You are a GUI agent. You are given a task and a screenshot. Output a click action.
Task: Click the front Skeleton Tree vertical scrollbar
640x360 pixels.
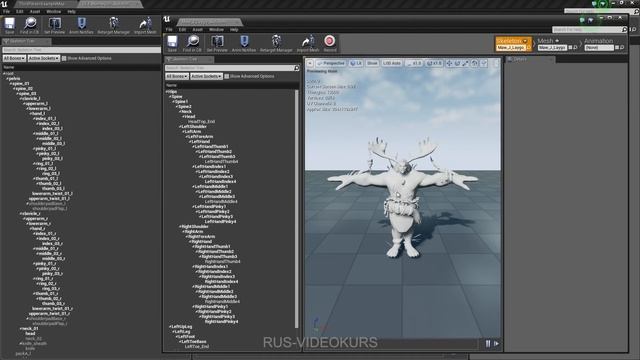click(297, 208)
